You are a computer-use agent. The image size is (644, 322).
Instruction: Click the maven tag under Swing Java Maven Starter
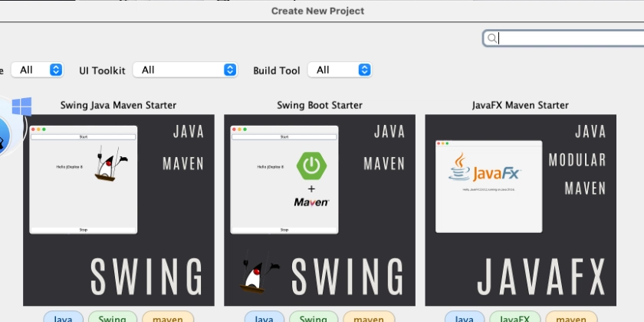tap(168, 318)
